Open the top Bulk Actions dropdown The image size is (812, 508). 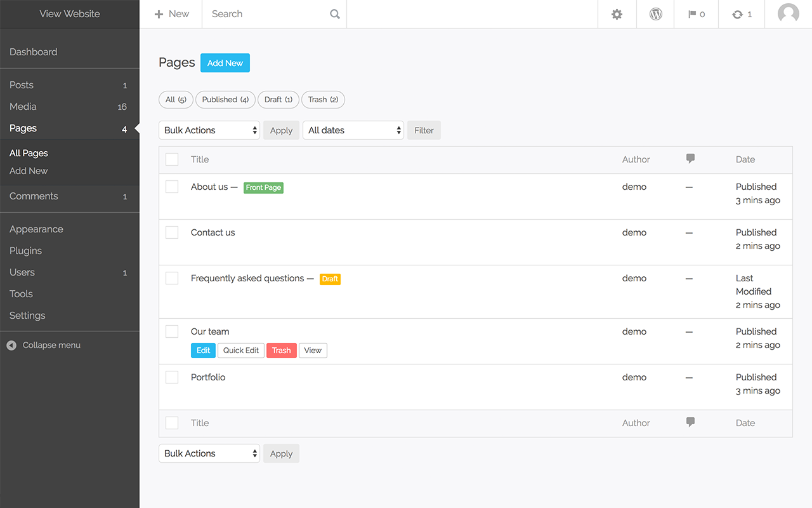click(209, 130)
